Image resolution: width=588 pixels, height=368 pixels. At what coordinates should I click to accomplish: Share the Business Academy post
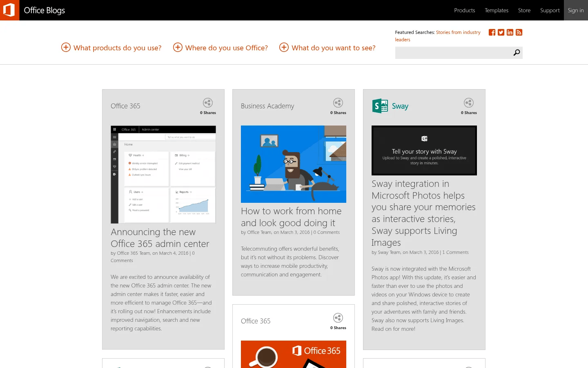(x=338, y=103)
